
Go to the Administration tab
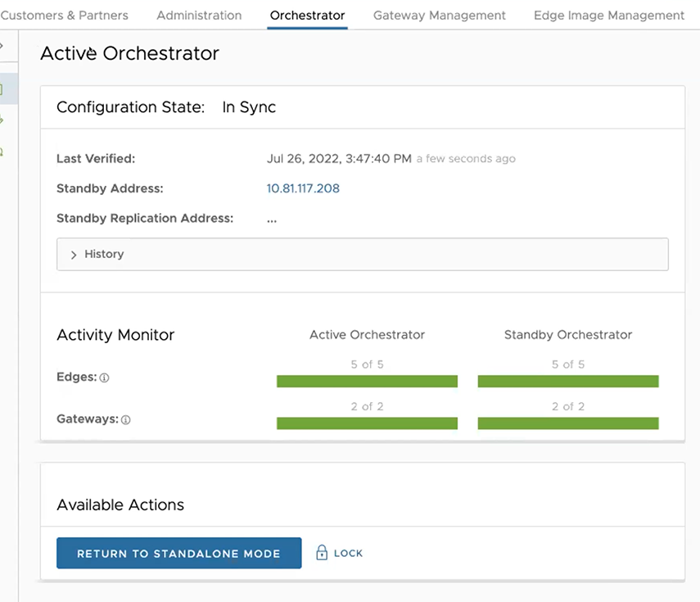[198, 15]
